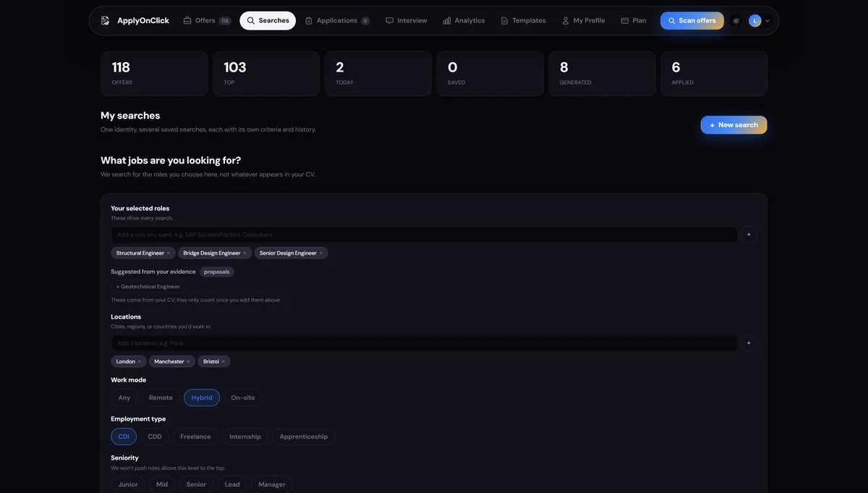Open the Offers tab
This screenshot has height=493, width=868.
pos(207,21)
